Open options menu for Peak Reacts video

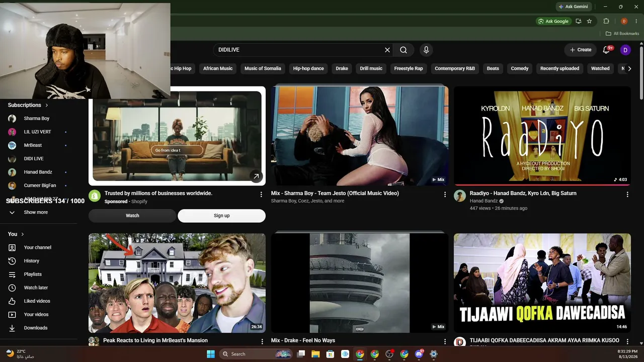point(262,341)
